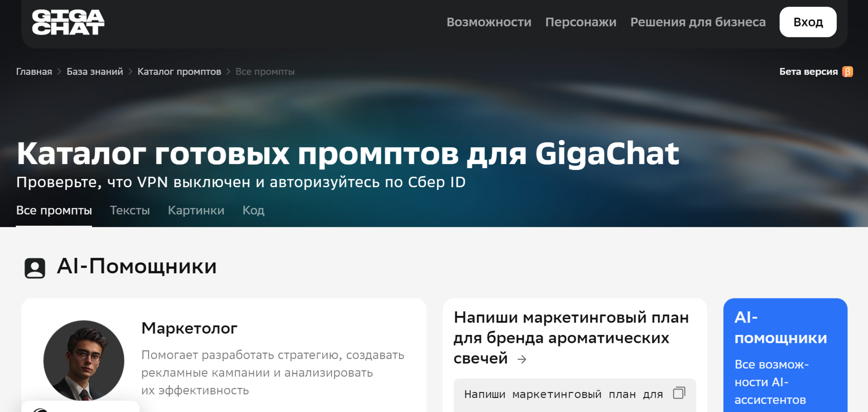Open the Возможности menu item
The width and height of the screenshot is (868, 412).
[x=489, y=22]
